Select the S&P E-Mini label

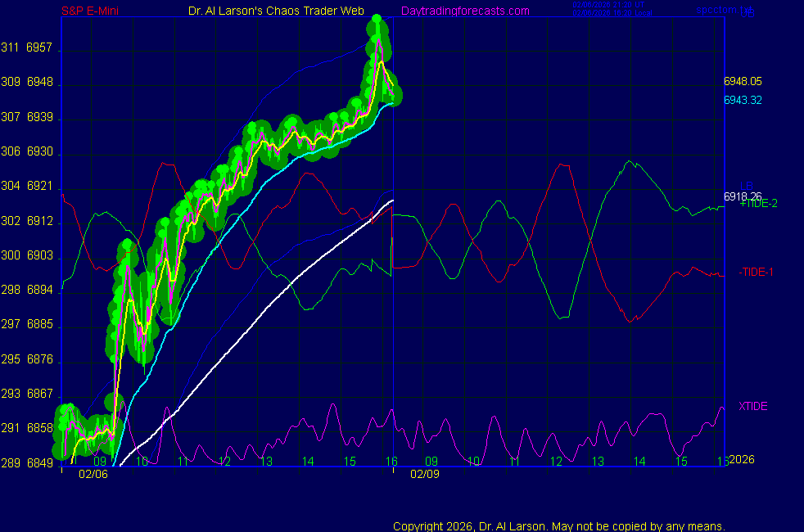coord(93,11)
